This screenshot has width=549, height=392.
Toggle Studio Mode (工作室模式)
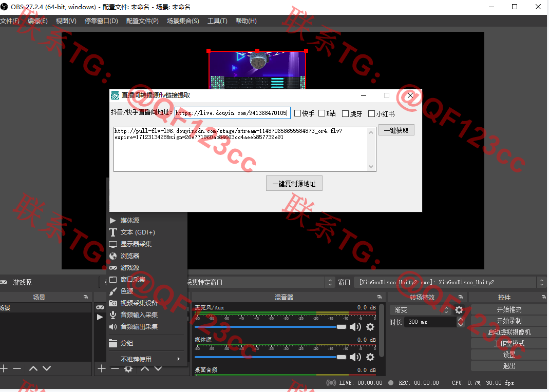click(x=509, y=343)
